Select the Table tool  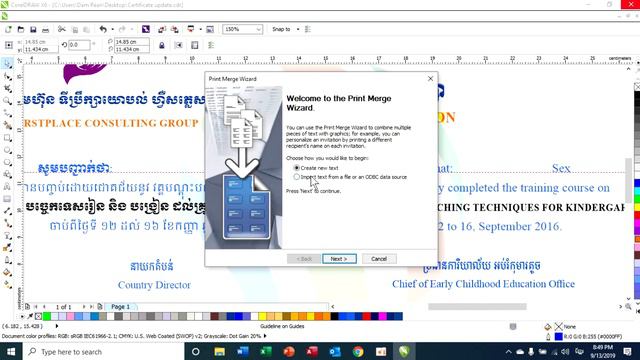coord(7,199)
